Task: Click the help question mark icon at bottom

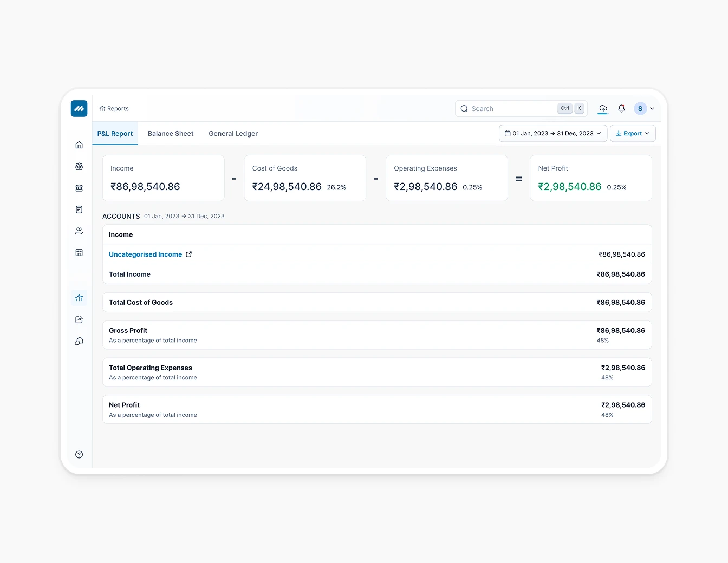Action: (79, 454)
